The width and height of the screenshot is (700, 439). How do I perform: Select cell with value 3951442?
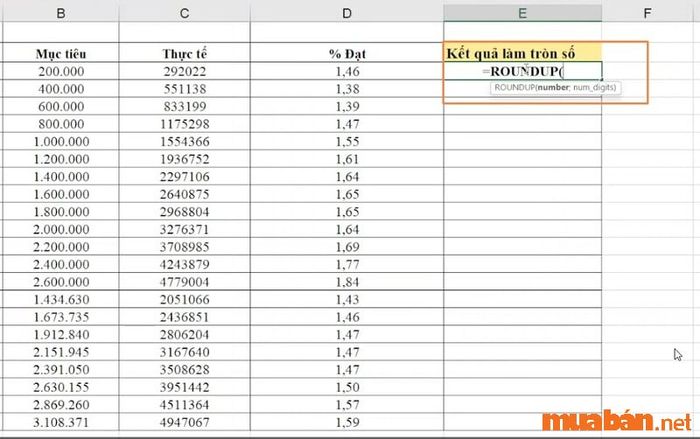(x=184, y=387)
